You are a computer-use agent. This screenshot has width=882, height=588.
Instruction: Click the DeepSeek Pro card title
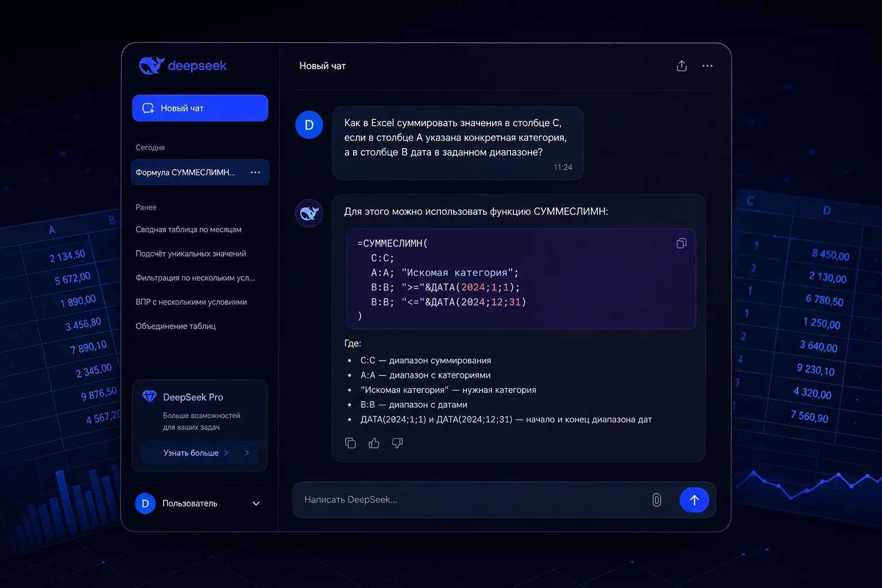(x=193, y=397)
